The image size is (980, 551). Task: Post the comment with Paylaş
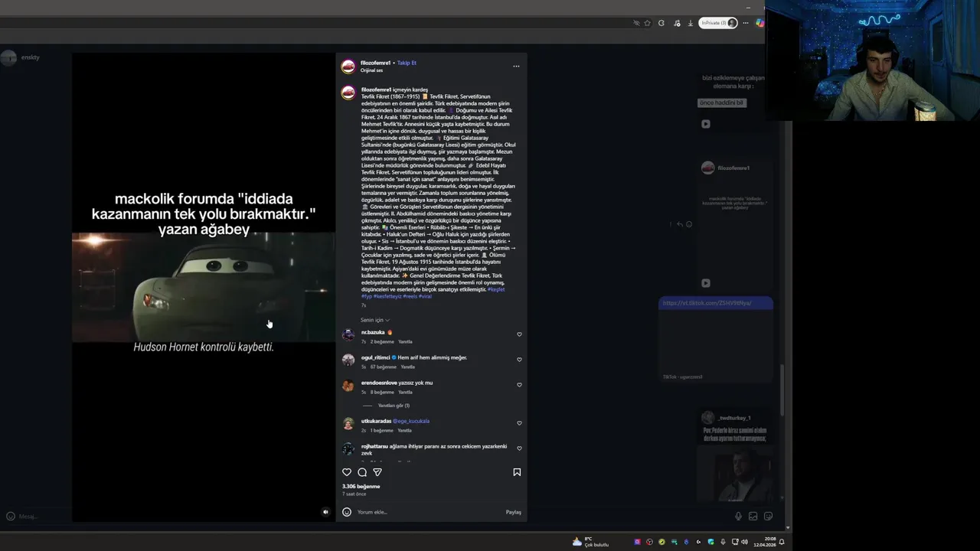[513, 512]
